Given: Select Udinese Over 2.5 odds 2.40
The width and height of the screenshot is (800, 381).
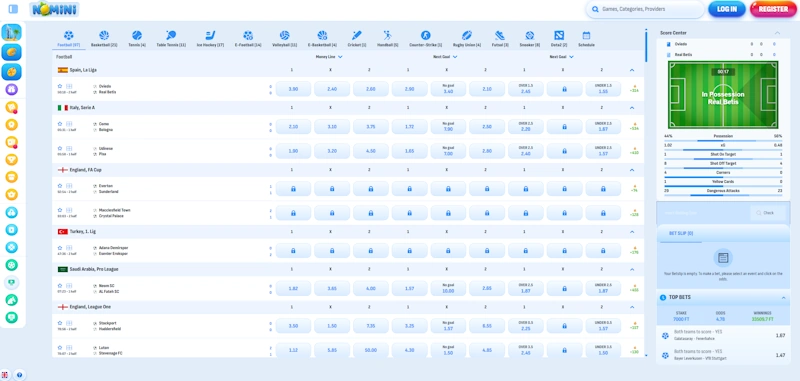Looking at the screenshot, I should [526, 151].
